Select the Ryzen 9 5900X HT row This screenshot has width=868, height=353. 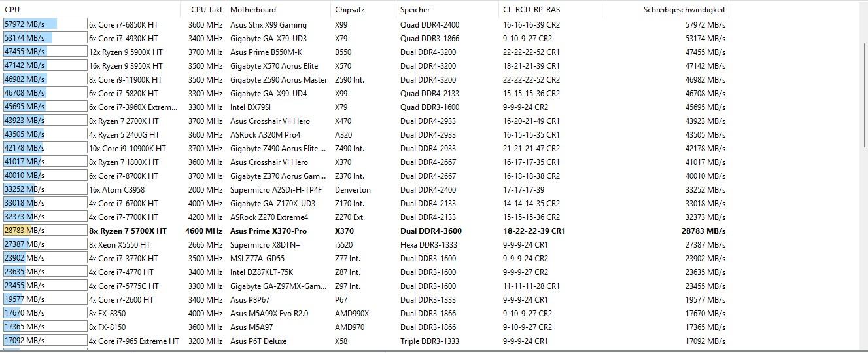(x=126, y=52)
